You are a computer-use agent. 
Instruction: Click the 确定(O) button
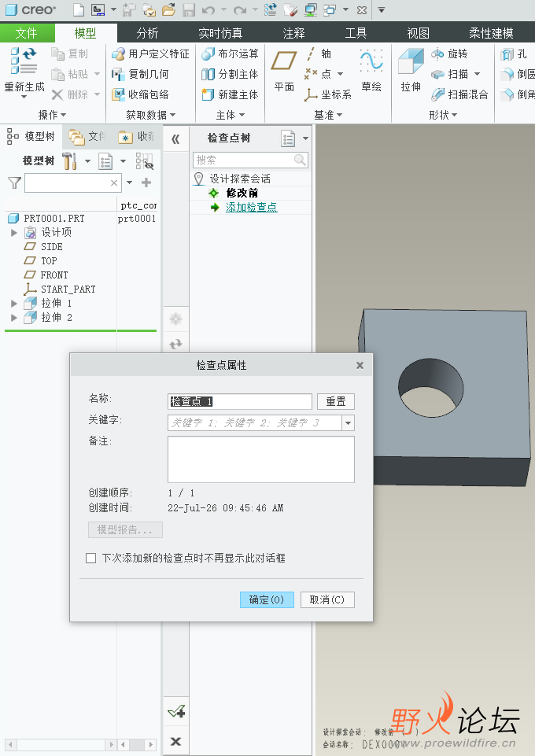[267, 599]
